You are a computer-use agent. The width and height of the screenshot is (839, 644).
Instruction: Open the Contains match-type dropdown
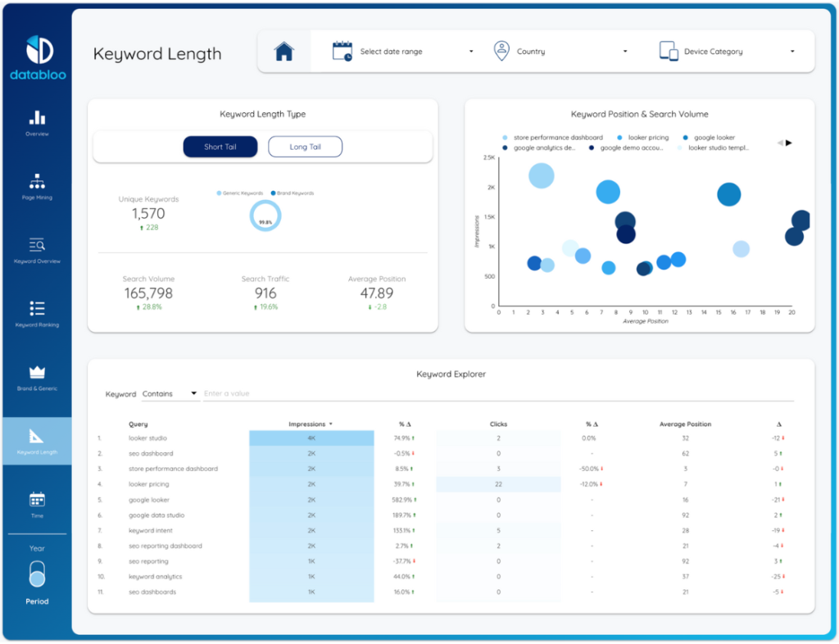coord(170,394)
